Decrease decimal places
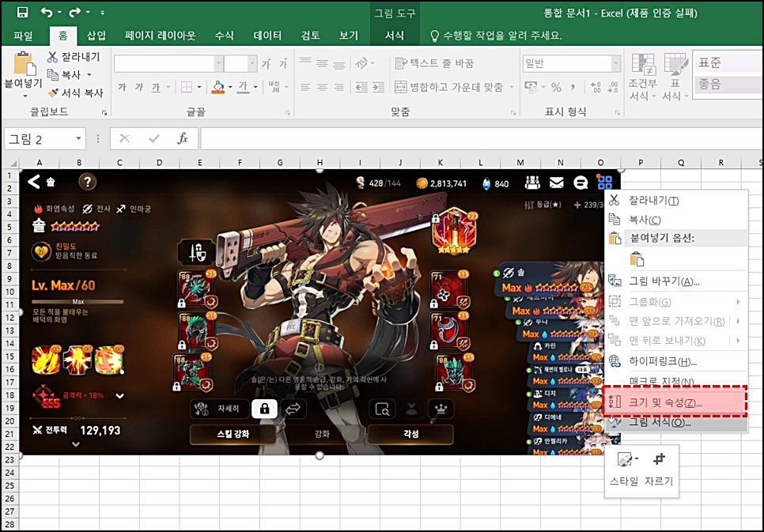 [612, 87]
